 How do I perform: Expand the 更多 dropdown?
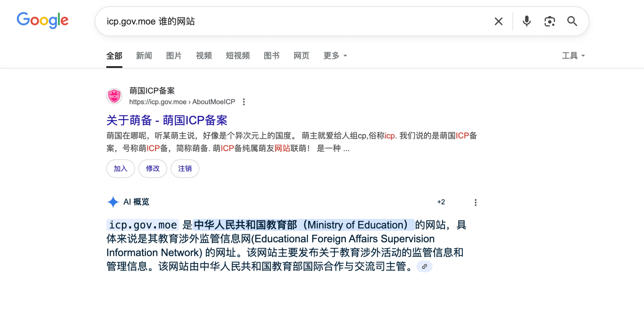tap(335, 56)
